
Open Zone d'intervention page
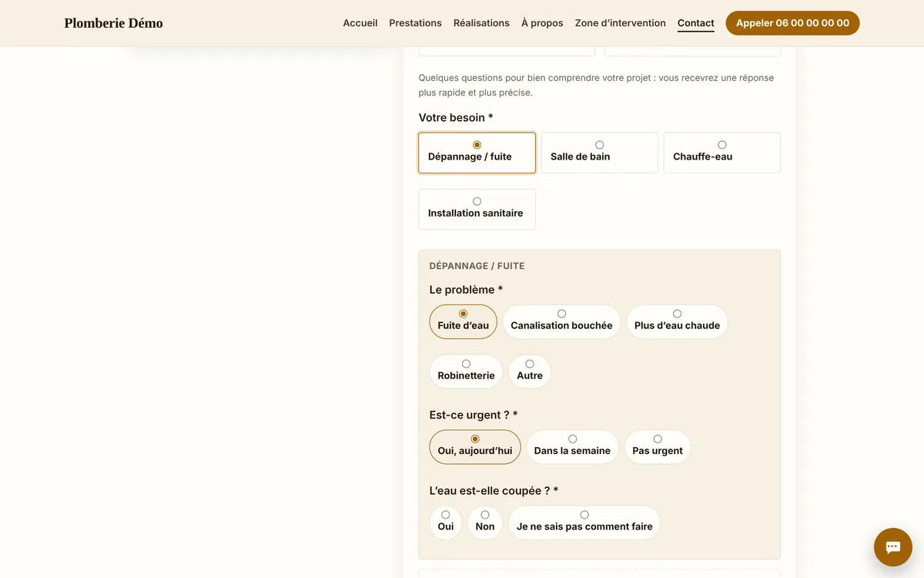(x=621, y=23)
